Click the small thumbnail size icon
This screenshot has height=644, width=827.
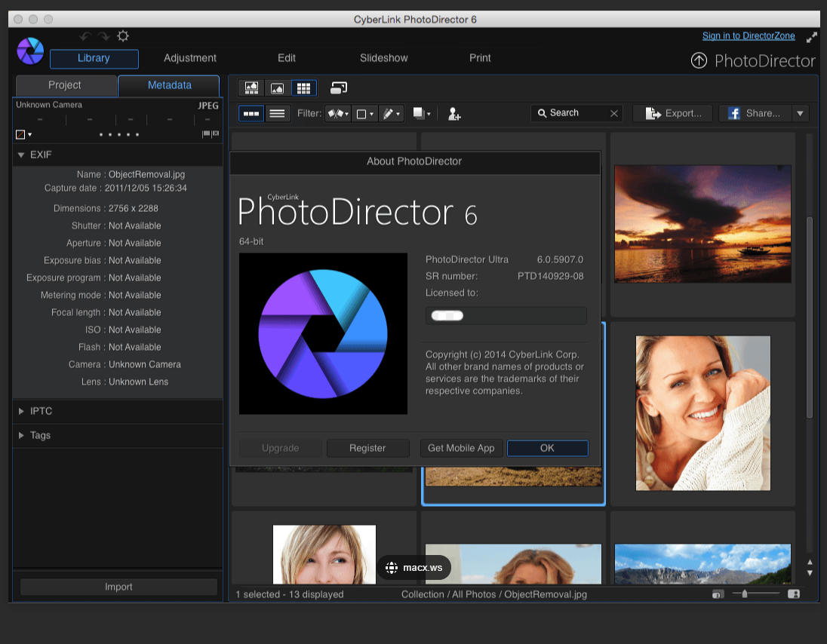pos(718,594)
